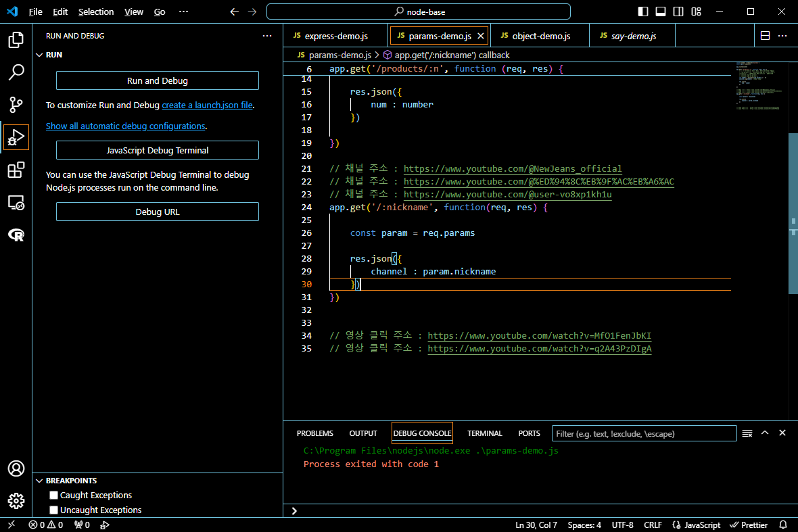Screen dimensions: 798x532
Task: Click the Prettier status bar item
Action: tap(748, 525)
